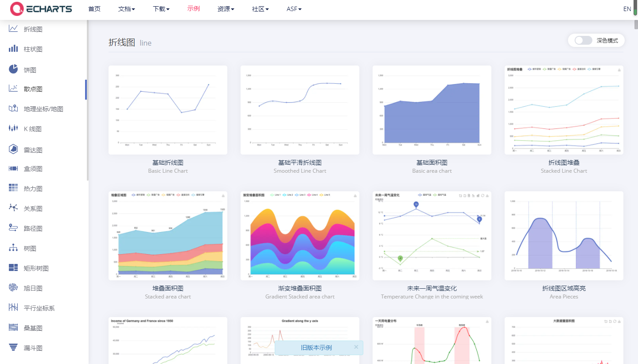Expand the 资源 dropdown menu
Screen dimensions: 638x364
pos(226,9)
